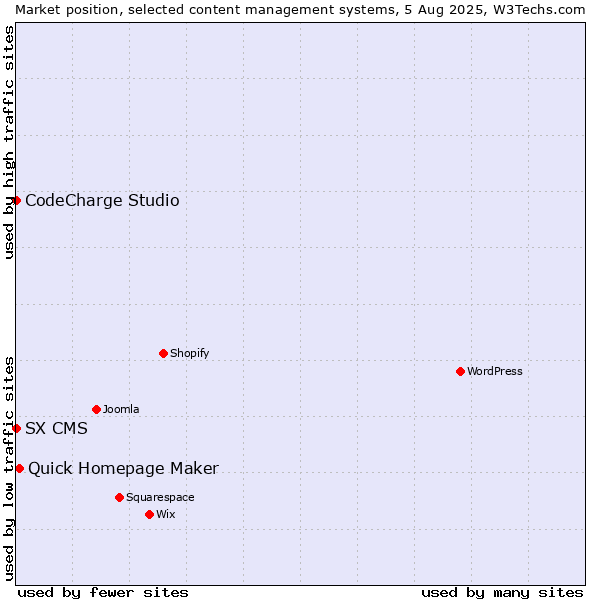Click the chart title mentioning W3Techs.com

tap(300, 10)
